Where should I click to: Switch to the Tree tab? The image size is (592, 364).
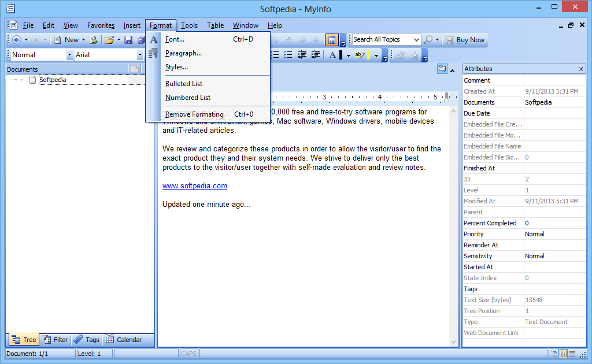(24, 340)
